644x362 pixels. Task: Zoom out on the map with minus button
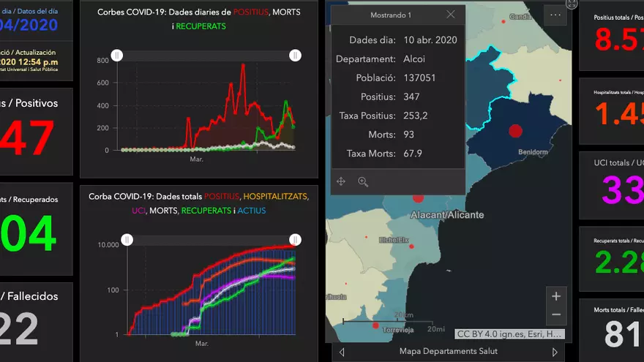pyautogui.click(x=556, y=314)
